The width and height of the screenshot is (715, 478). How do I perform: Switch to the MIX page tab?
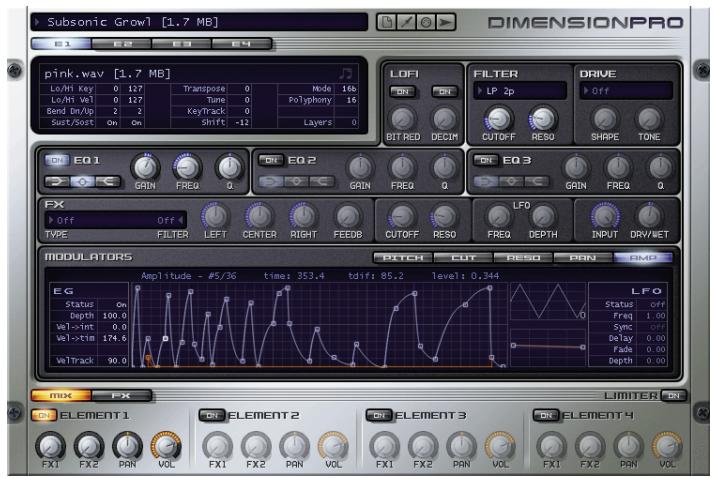(x=61, y=395)
